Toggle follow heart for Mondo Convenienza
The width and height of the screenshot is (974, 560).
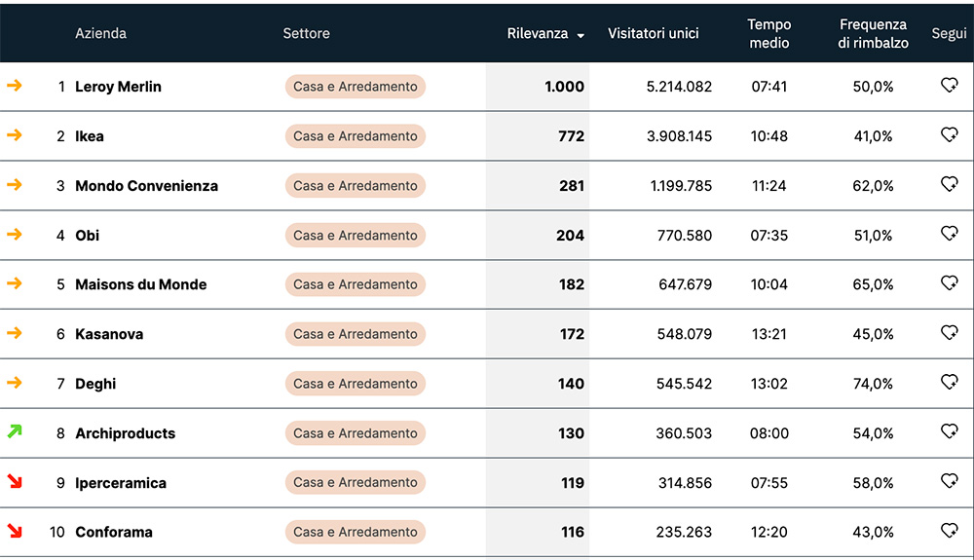[x=950, y=184]
